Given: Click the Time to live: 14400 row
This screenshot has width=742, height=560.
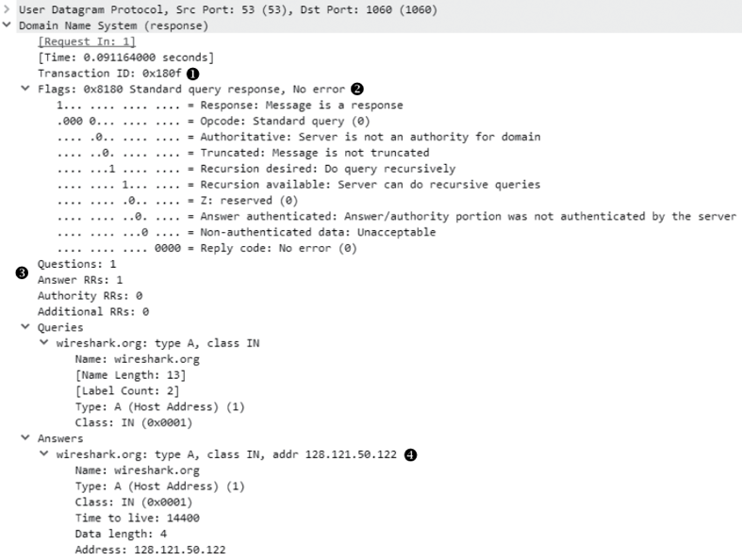Looking at the screenshot, I should [138, 519].
